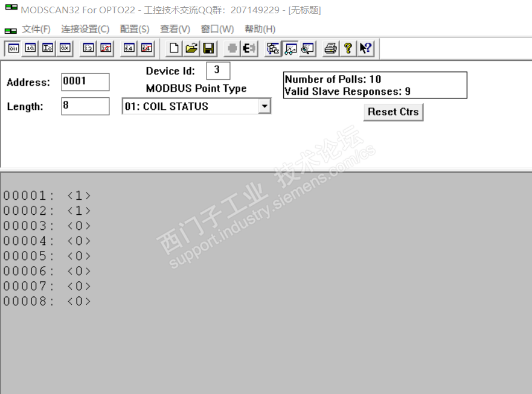532x394 pixels.
Task: Open About with yellow question mark
Action: point(348,48)
